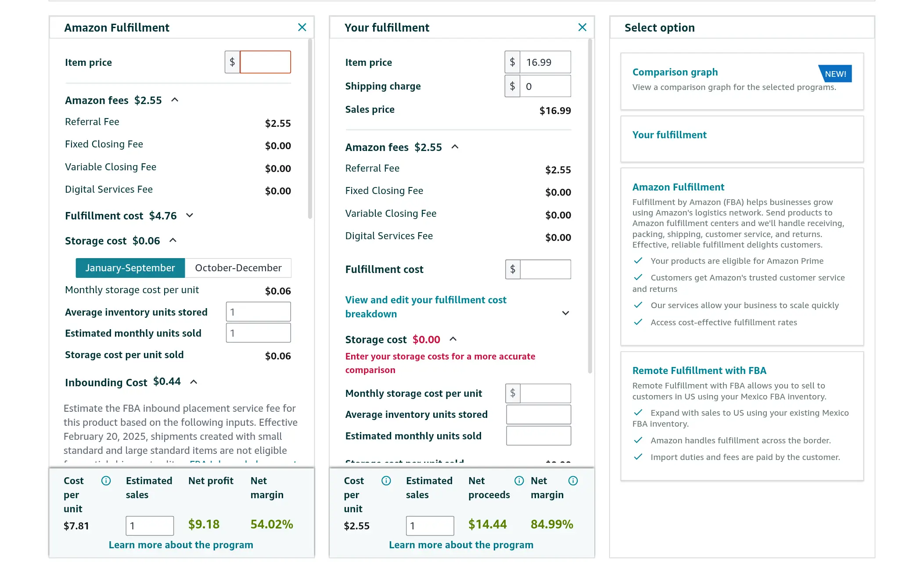Click Learn more about the program under Your fulfillment
Viewport: 924px width, 568px height.
point(461,545)
